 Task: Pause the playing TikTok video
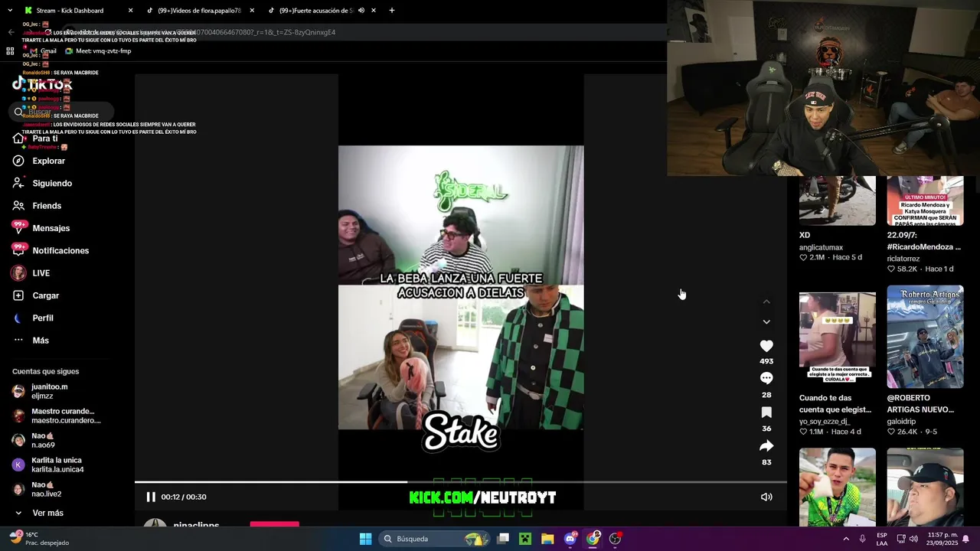[151, 497]
